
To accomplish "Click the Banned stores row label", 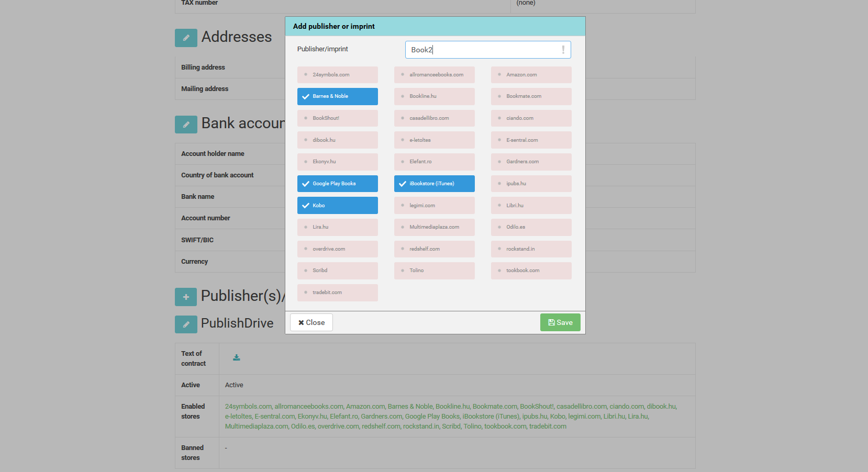I will tap(193, 453).
